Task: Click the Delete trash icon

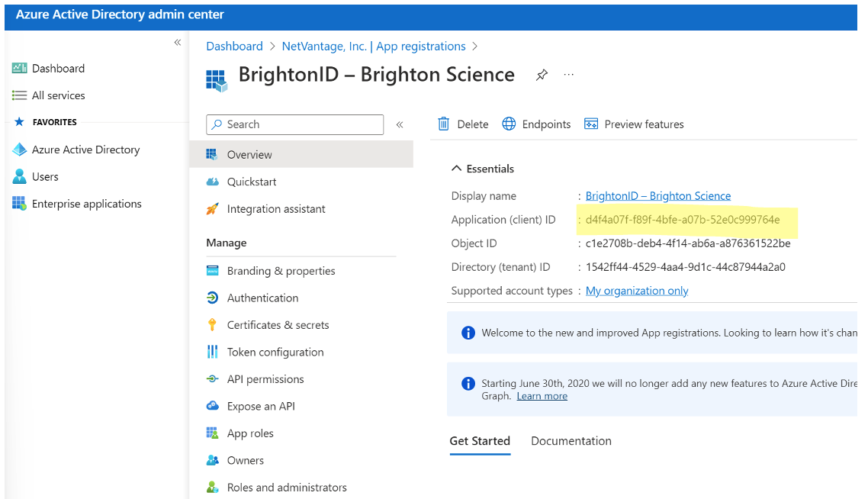Action: [443, 124]
